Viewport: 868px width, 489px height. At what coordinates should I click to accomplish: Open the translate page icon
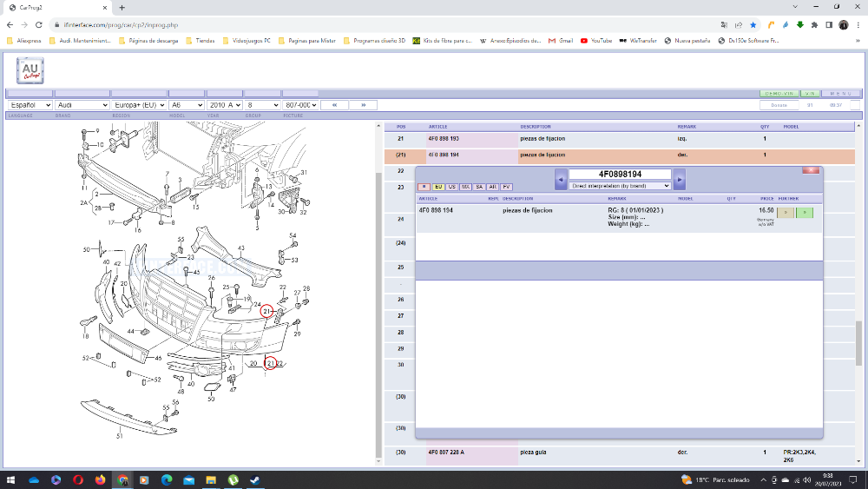[724, 25]
